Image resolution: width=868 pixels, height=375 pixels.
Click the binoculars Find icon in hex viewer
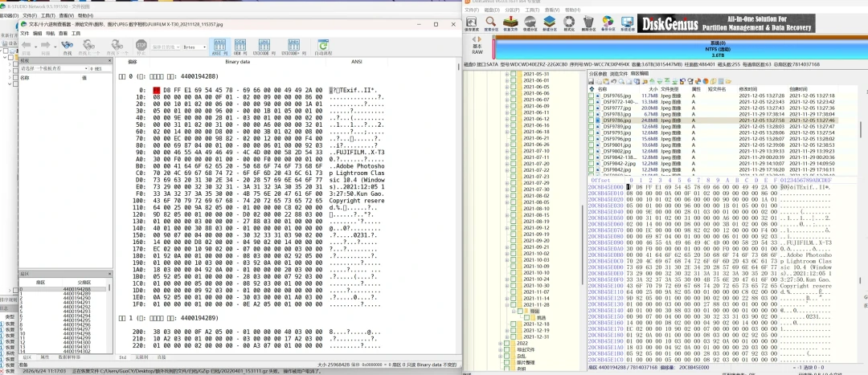[x=67, y=46]
